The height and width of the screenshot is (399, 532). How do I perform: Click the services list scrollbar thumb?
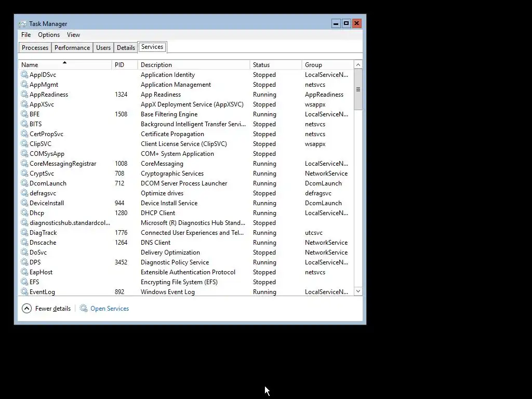(358, 89)
